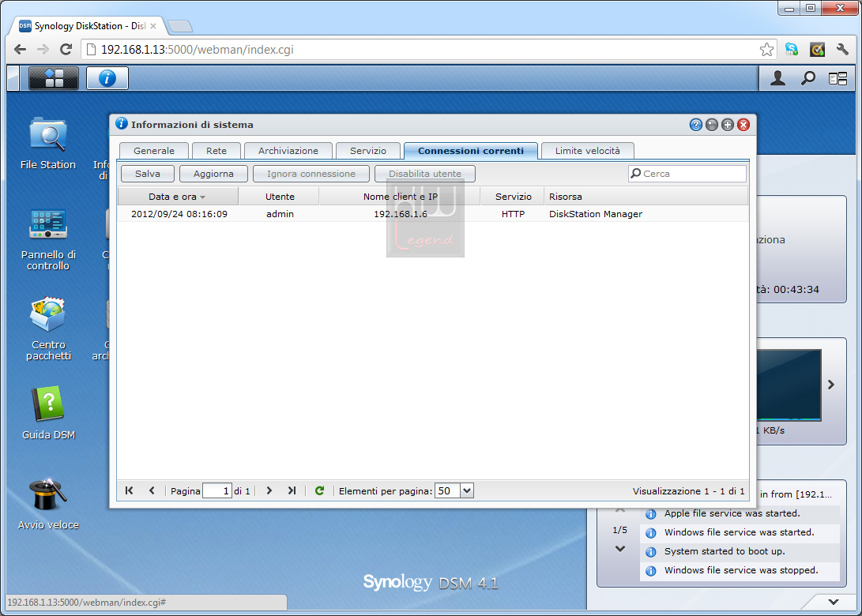The height and width of the screenshot is (616, 862).
Task: Go to the previous page of connections
Action: point(152,490)
